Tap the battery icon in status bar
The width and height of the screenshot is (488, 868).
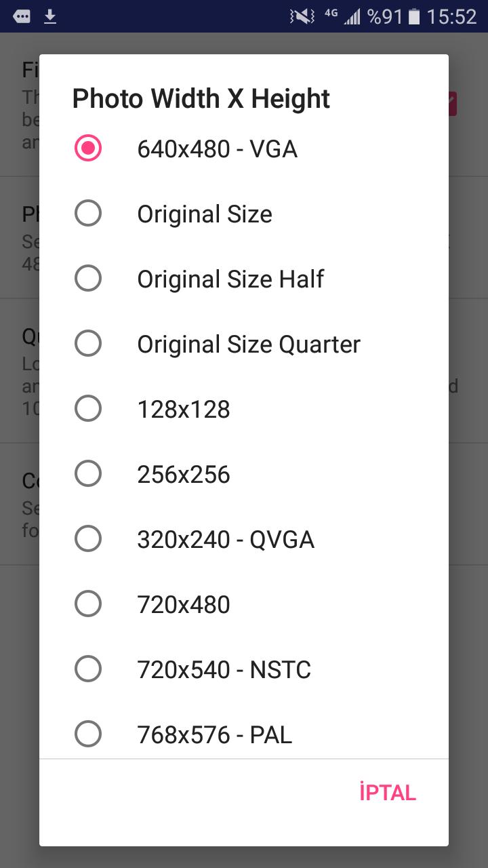coord(415,16)
